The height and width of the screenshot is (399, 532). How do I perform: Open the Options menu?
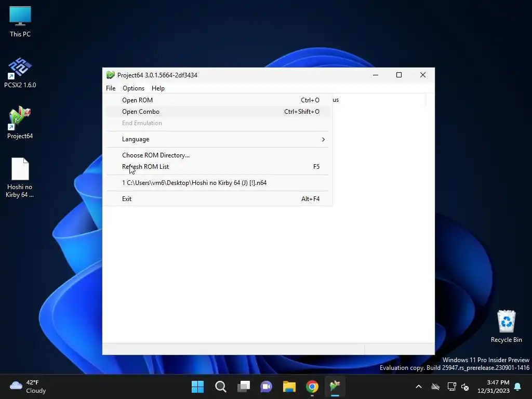(134, 88)
